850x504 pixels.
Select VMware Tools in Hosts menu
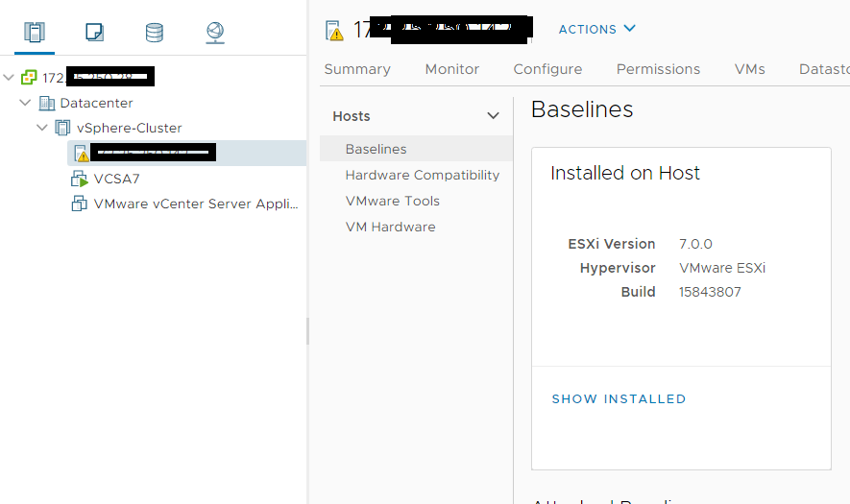(x=393, y=201)
